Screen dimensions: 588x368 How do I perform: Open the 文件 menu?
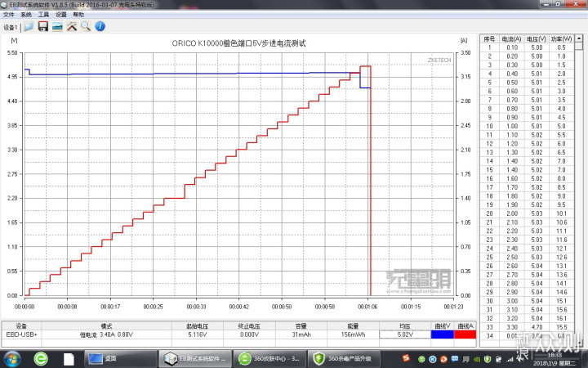[x=10, y=15]
